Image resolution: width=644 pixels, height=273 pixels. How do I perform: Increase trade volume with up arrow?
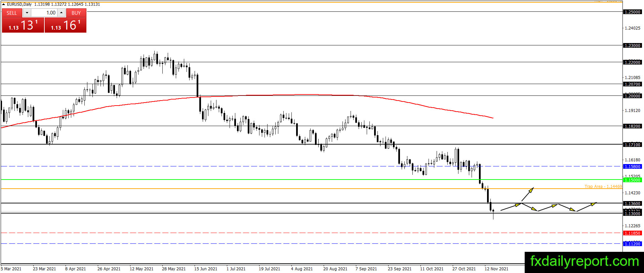(x=61, y=13)
